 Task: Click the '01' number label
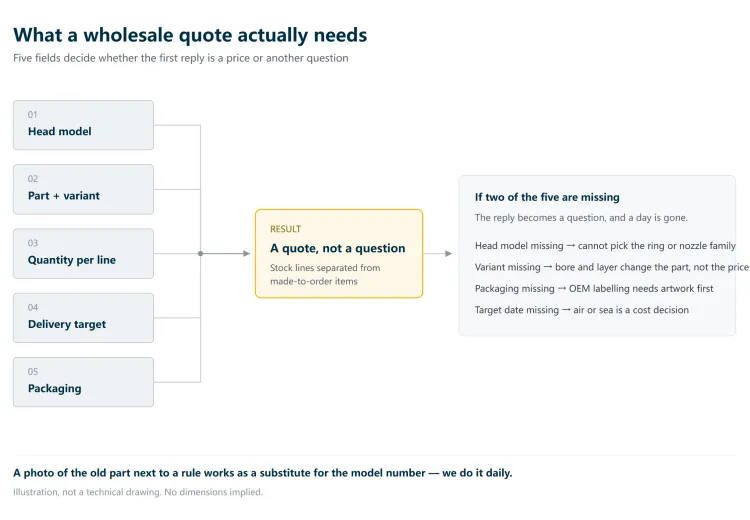[x=33, y=115]
